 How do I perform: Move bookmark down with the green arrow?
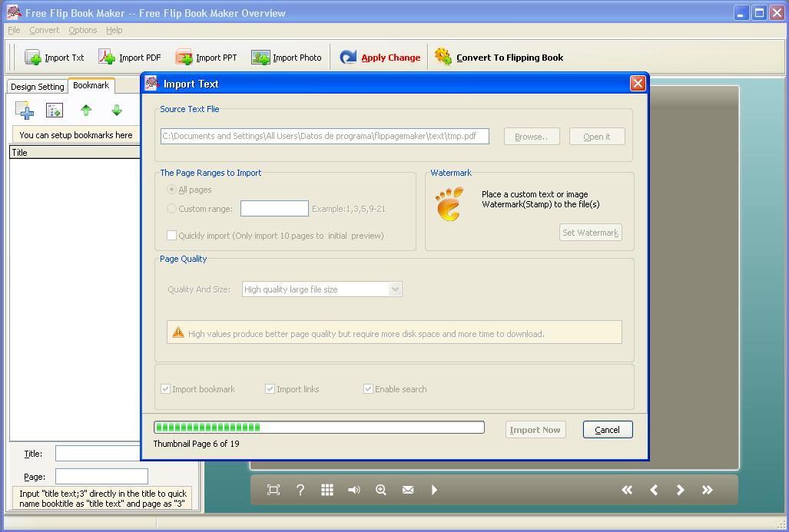click(x=117, y=110)
